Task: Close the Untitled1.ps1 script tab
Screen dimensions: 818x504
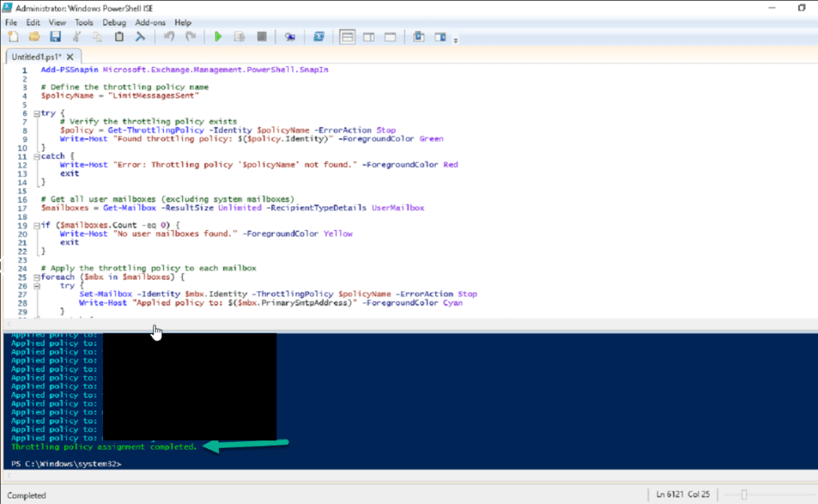Action: point(70,57)
